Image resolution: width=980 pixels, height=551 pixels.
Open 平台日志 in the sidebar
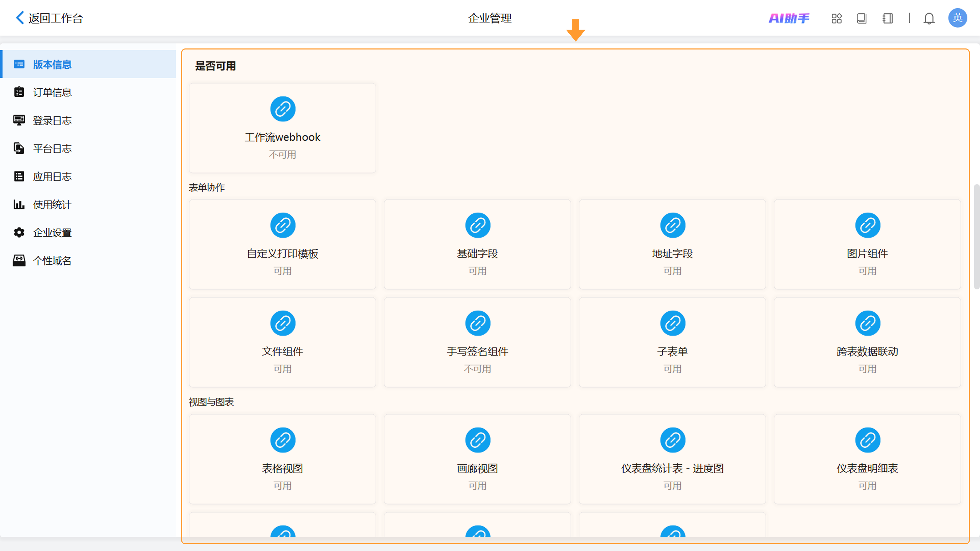click(x=88, y=148)
